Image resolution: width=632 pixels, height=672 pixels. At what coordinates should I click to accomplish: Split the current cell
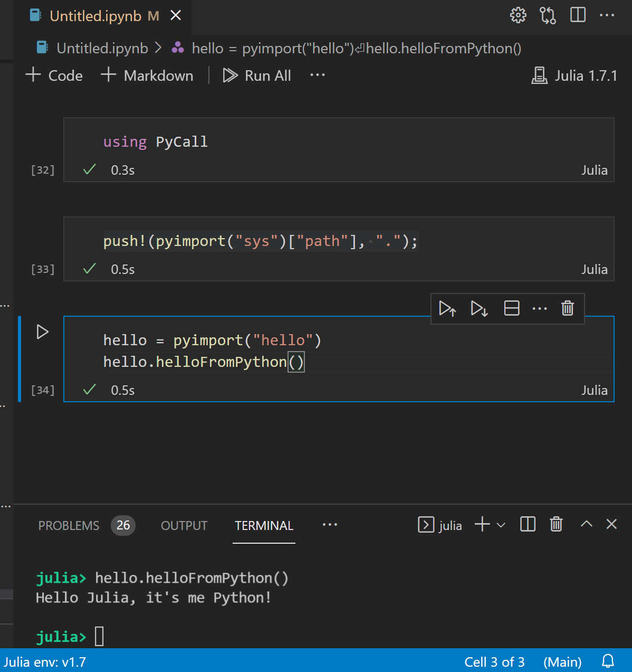click(512, 308)
